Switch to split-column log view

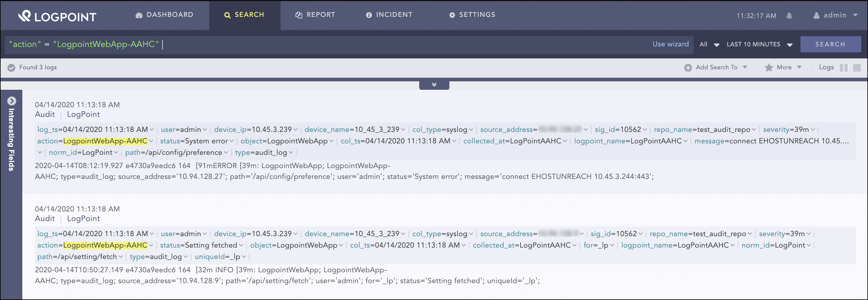(x=845, y=67)
